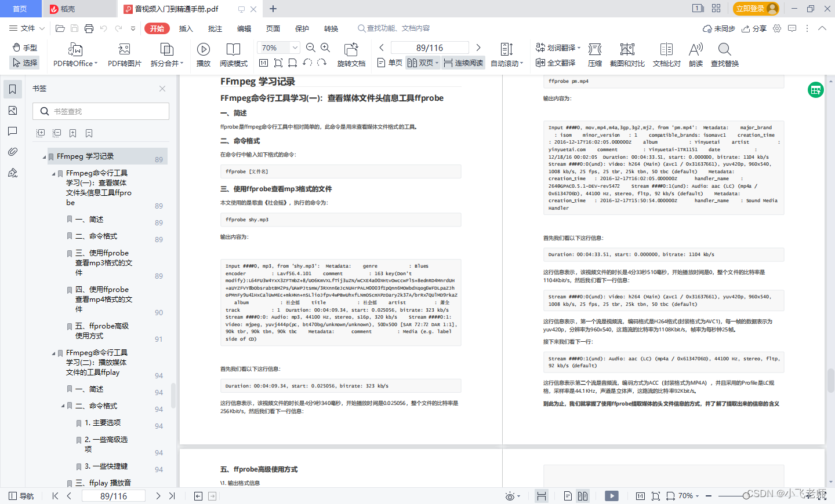835x504 pixels.
Task: Rotate document with 旋转文档
Action: 351,55
